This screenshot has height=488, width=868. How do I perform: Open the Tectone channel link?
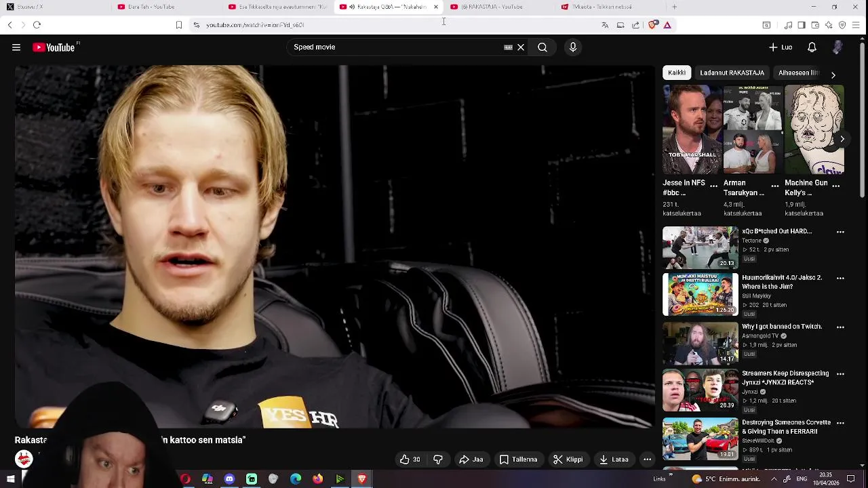pyautogui.click(x=751, y=241)
